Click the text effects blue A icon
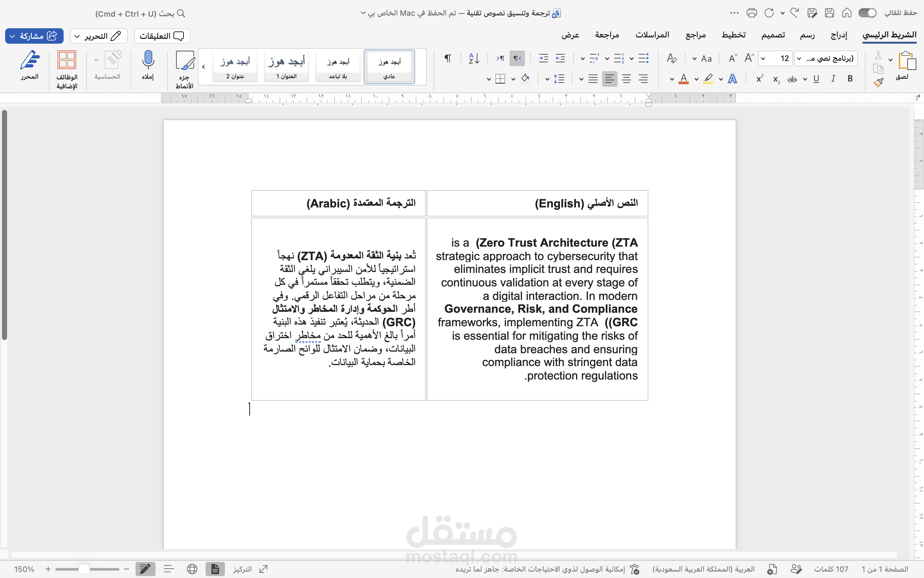Viewport: 924px width, 578px height. 733,79
